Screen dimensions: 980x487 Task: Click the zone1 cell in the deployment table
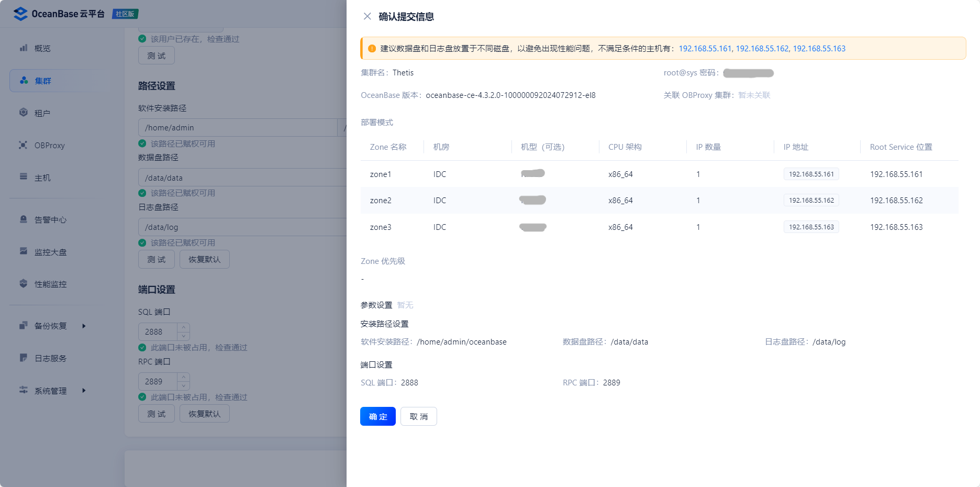[381, 174]
